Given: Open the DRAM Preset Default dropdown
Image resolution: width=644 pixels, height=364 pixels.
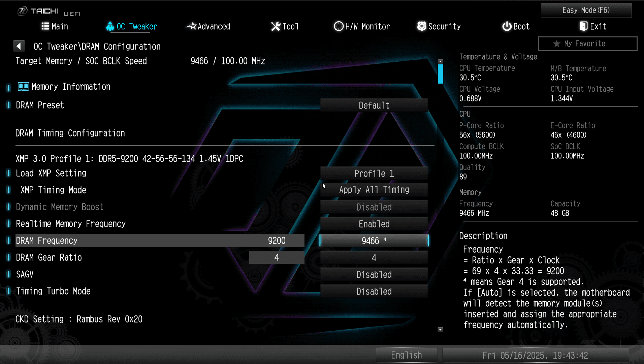Looking at the screenshot, I should coord(374,105).
